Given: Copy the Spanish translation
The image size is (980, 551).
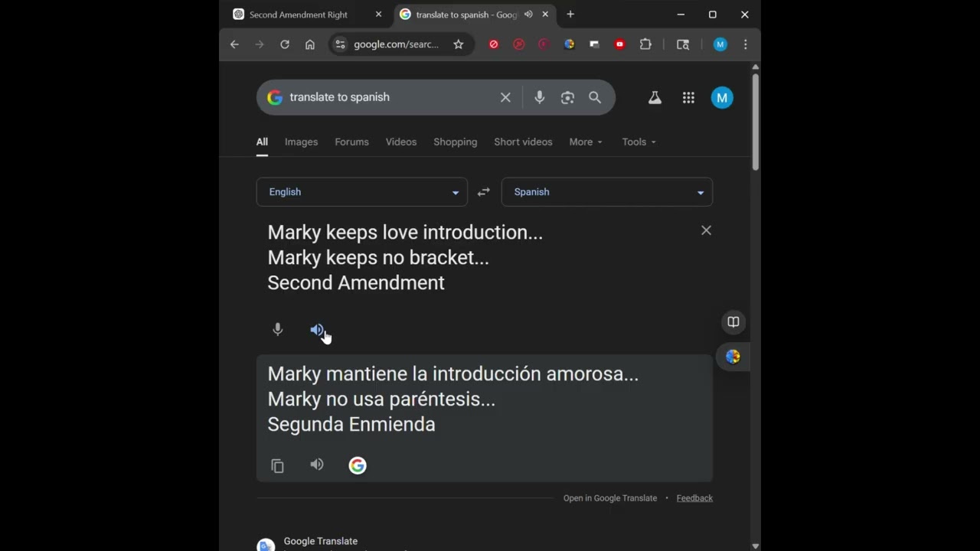Looking at the screenshot, I should [x=278, y=465].
